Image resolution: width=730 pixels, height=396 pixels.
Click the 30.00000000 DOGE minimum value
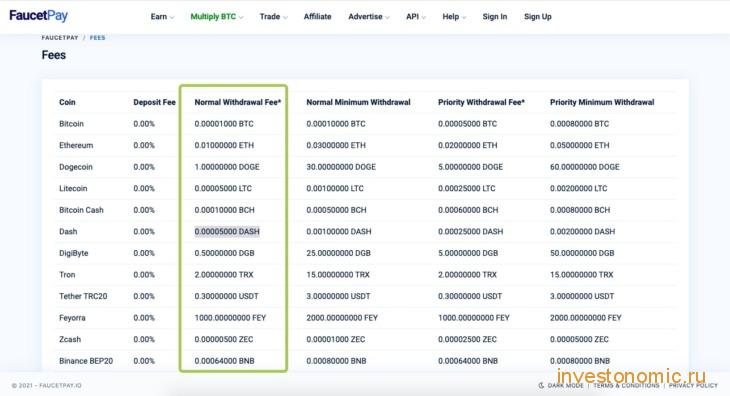(341, 167)
